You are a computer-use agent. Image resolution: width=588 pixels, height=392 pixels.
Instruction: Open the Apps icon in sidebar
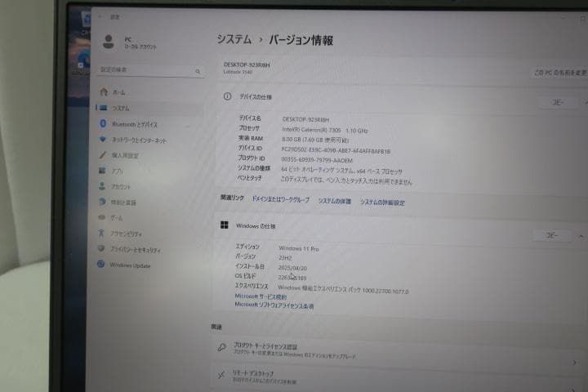(x=102, y=171)
